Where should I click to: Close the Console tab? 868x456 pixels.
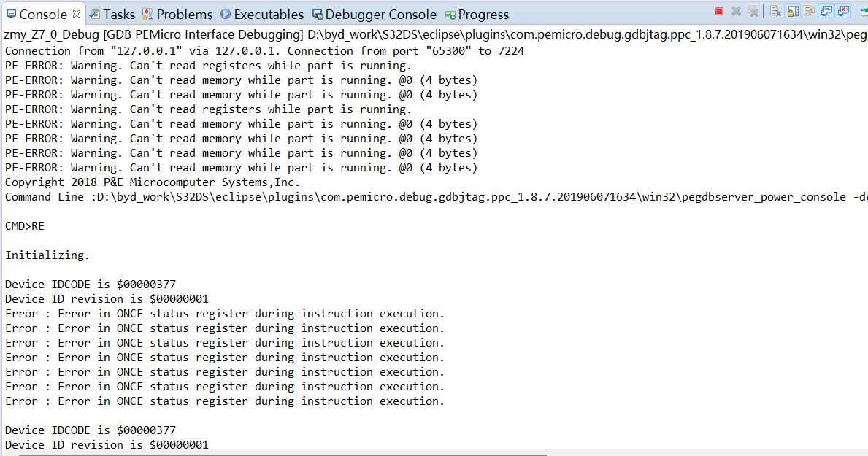pyautogui.click(x=77, y=14)
